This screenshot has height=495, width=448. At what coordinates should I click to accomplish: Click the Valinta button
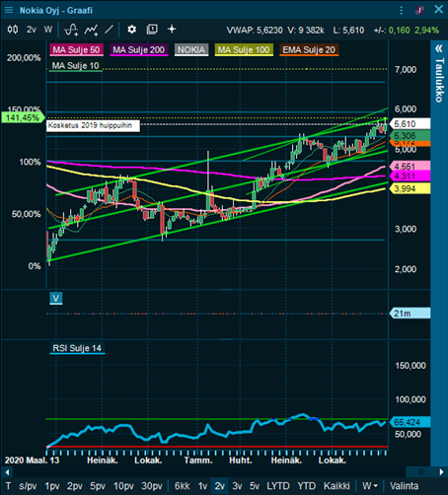click(404, 486)
